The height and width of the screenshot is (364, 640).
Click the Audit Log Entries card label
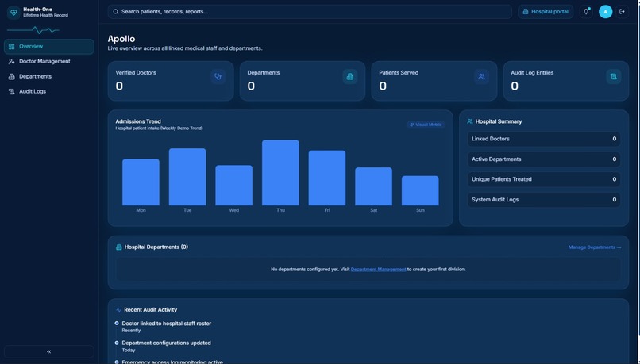[x=532, y=73]
